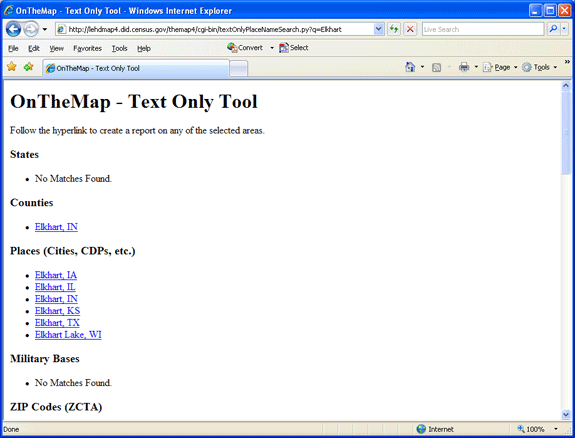Open the Elkhart, IN county link
Screen dimensions: 575x438
coord(56,227)
